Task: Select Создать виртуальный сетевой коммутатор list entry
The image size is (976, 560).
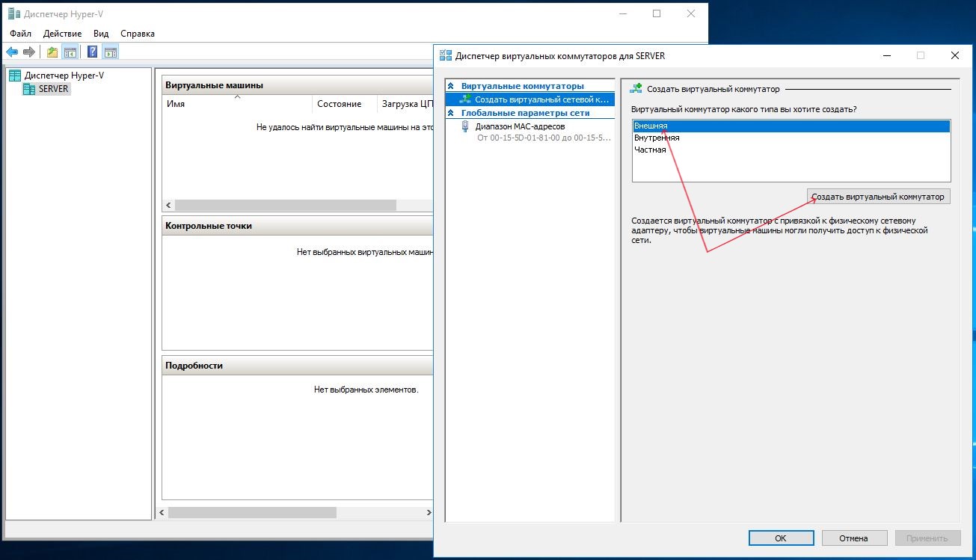Action: (x=541, y=99)
